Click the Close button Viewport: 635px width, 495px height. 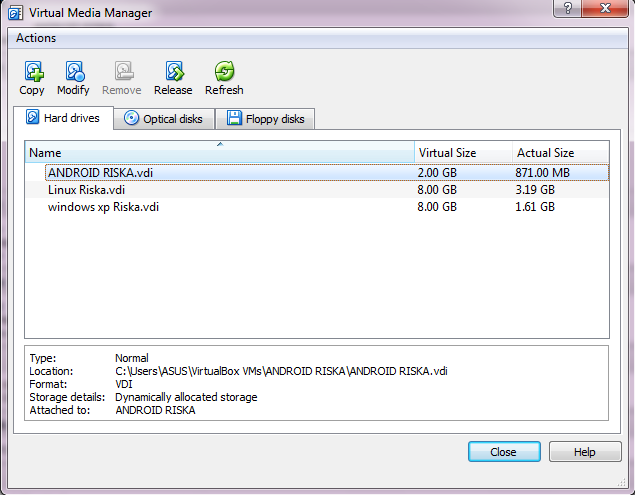tap(504, 452)
